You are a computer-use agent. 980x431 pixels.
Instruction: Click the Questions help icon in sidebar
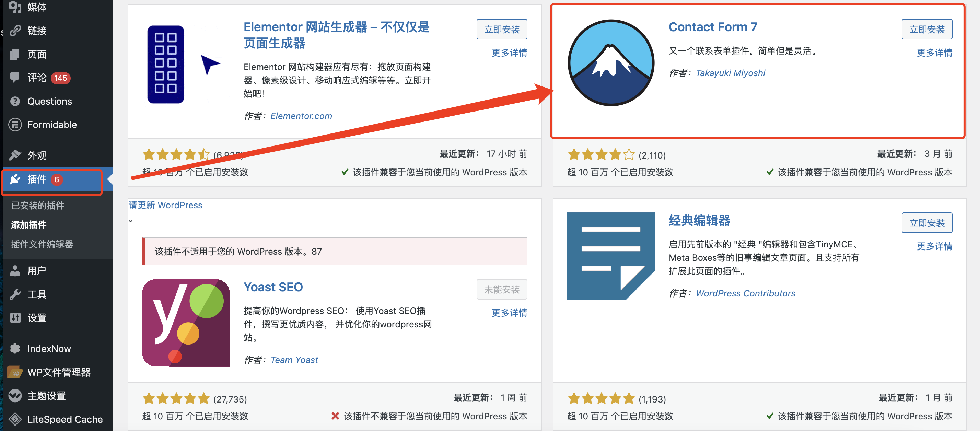15,101
